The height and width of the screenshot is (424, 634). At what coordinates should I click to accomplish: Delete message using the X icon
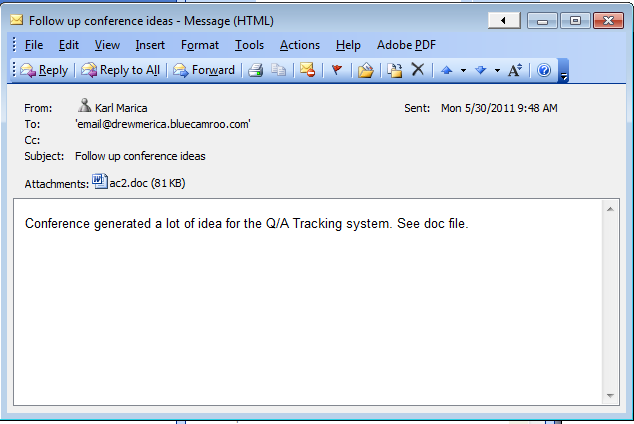[417, 70]
